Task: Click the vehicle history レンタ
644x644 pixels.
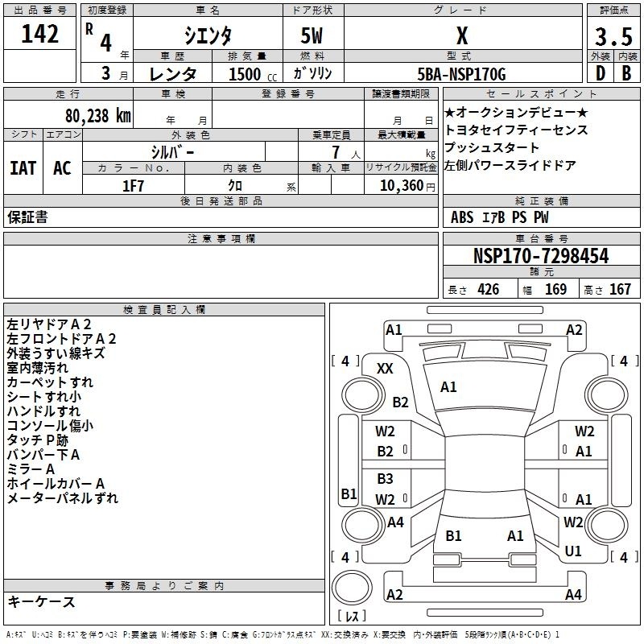Action: tap(172, 74)
